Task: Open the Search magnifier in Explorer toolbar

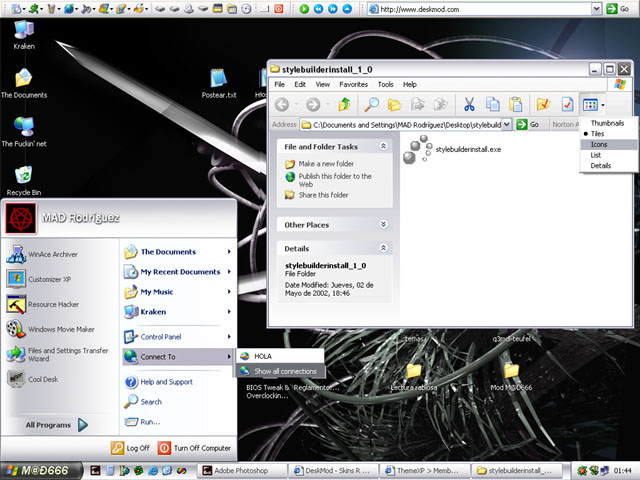Action: (371, 104)
